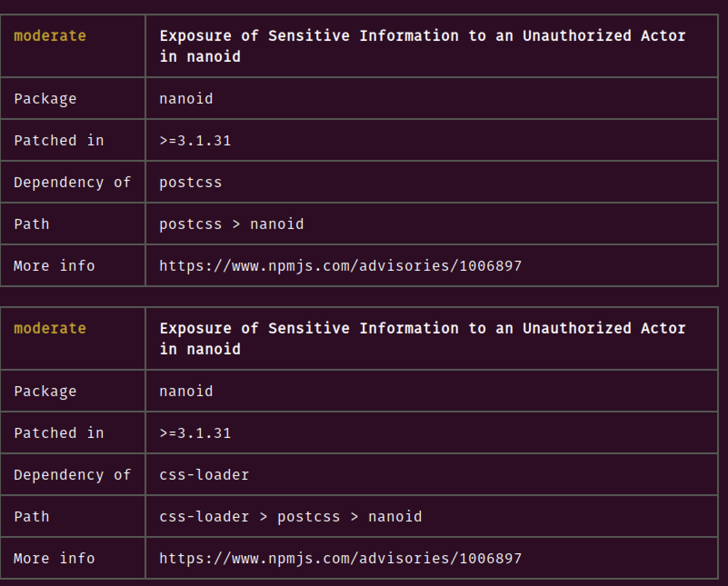Click "Dependency of" label in the postcss table
This screenshot has height=586, width=728.
click(x=73, y=182)
